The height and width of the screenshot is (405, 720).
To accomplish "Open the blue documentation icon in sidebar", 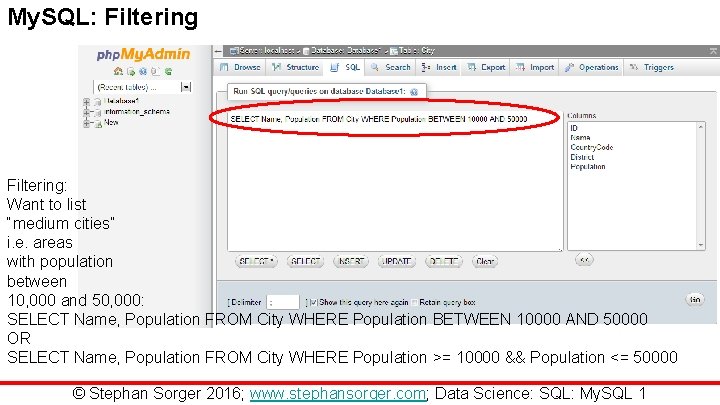I will (x=143, y=71).
